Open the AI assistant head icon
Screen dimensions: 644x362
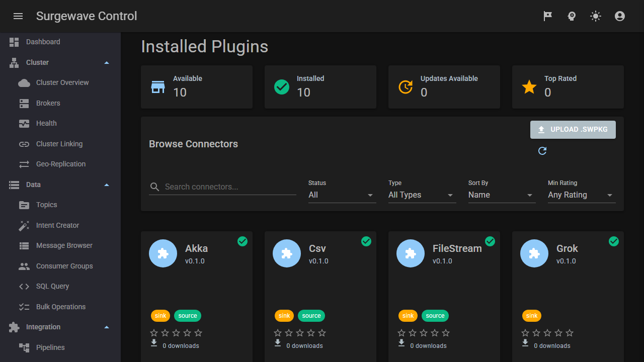pyautogui.click(x=572, y=16)
